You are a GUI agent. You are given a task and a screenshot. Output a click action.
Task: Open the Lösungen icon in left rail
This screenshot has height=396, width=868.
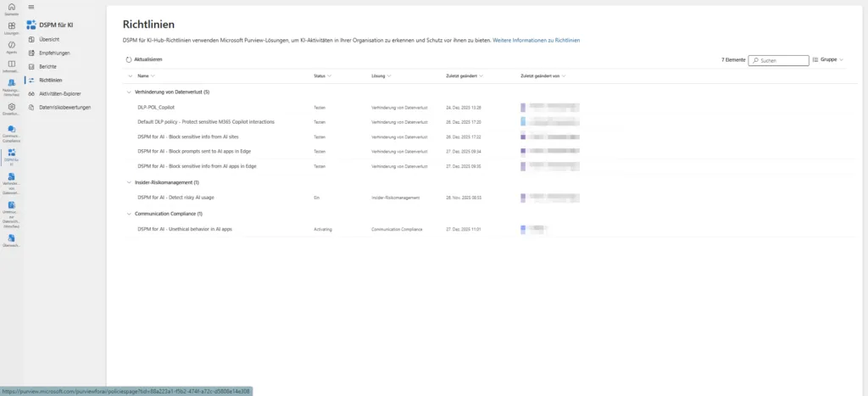11,26
